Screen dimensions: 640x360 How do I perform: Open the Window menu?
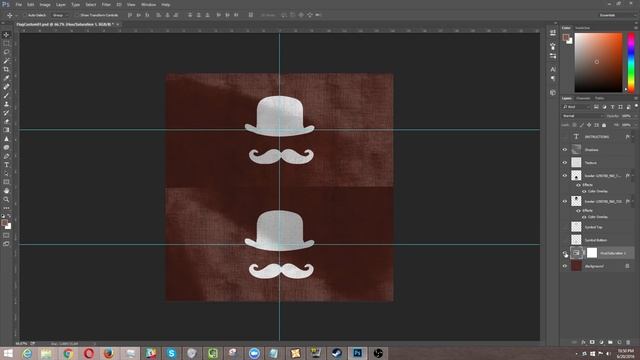(x=148, y=4)
